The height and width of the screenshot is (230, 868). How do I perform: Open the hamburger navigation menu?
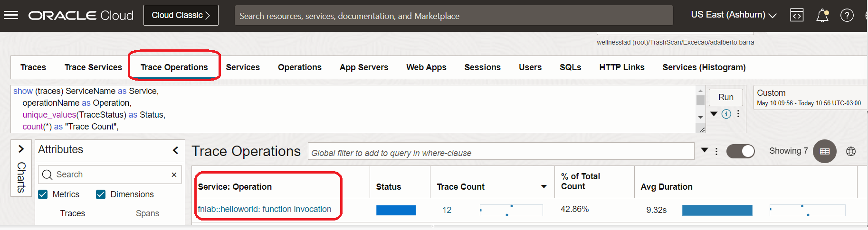pos(11,15)
